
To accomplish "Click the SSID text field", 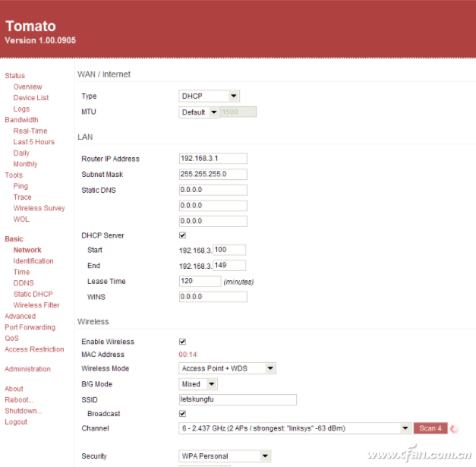I will [237, 399].
